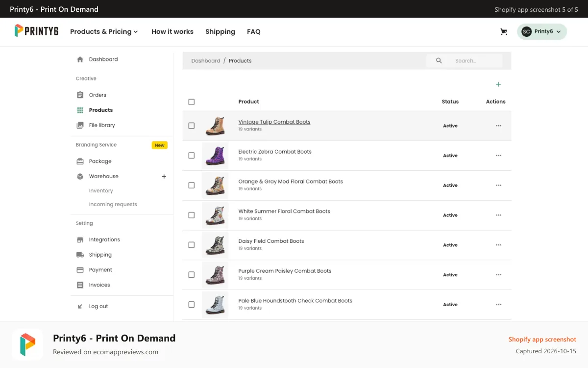Check the Purple Cream Paisley Combat Boots row
Screen dimensions: 588x368
192,275
